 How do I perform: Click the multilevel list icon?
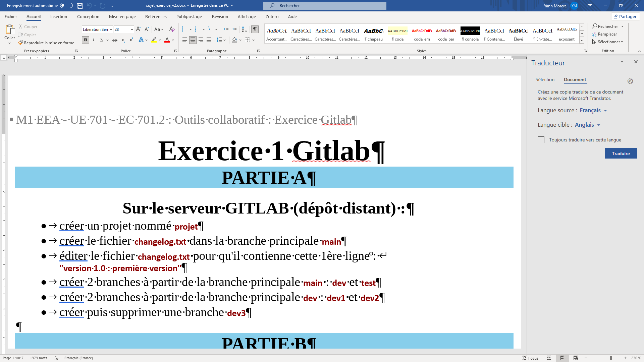[211, 29]
